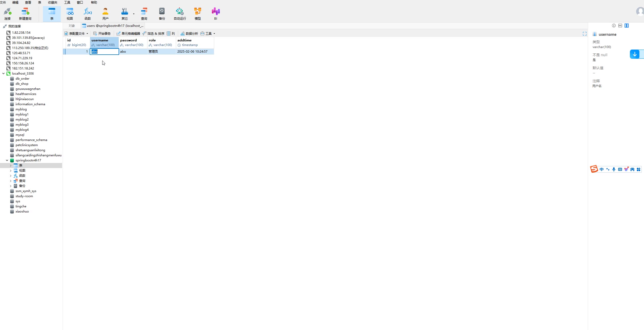Toggle the DDL panel view icon

(620, 26)
